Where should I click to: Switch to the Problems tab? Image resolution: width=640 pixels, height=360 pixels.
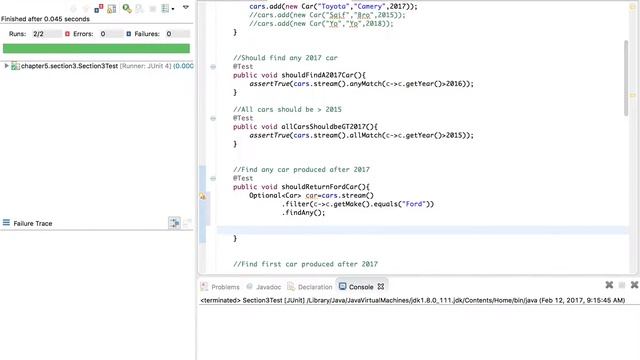click(225, 287)
